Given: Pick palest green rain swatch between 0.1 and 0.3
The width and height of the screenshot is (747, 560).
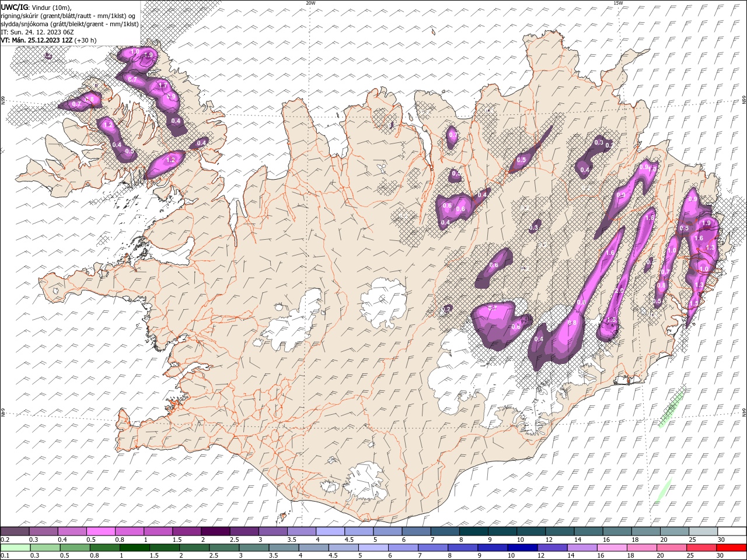Looking at the screenshot, I should [x=15, y=548].
